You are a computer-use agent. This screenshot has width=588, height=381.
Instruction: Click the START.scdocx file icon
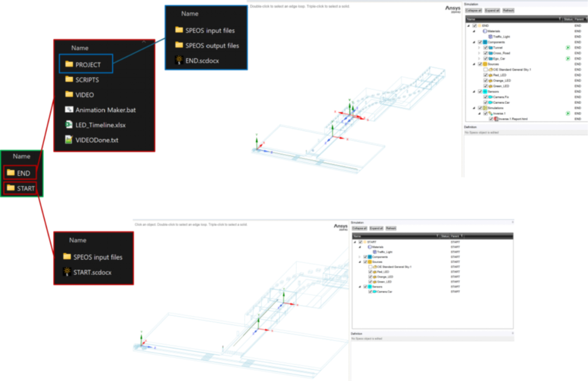click(67, 271)
